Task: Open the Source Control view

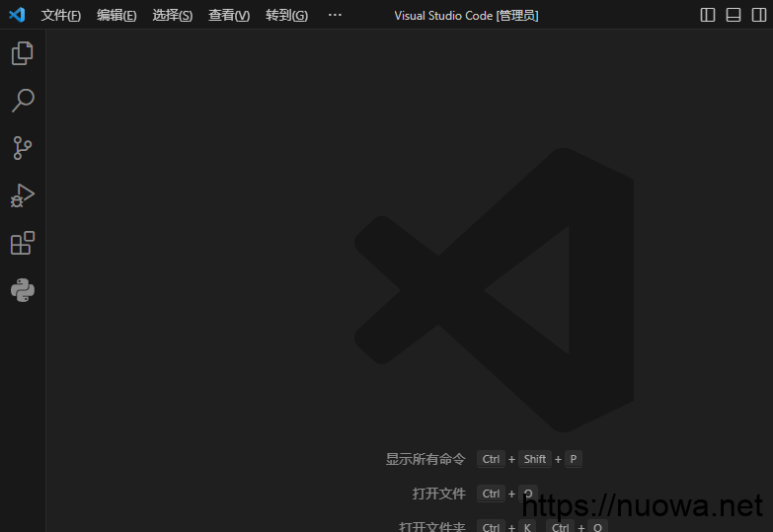Action: 23,148
